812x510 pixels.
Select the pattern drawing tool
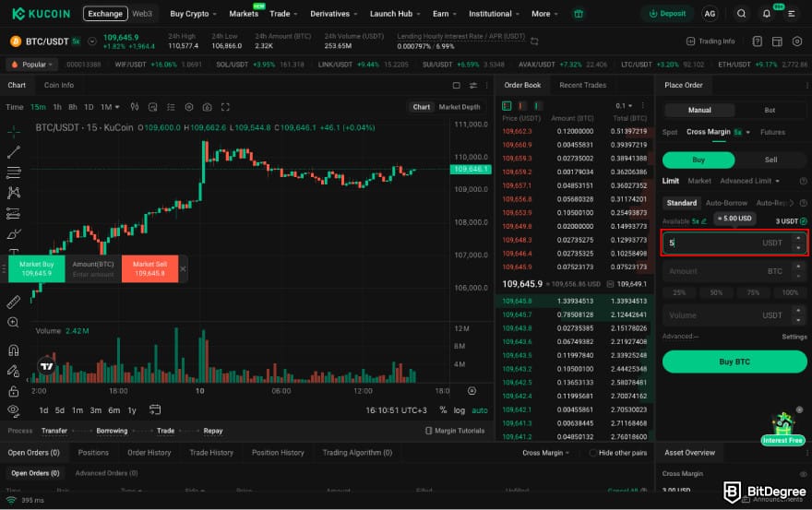pyautogui.click(x=14, y=193)
